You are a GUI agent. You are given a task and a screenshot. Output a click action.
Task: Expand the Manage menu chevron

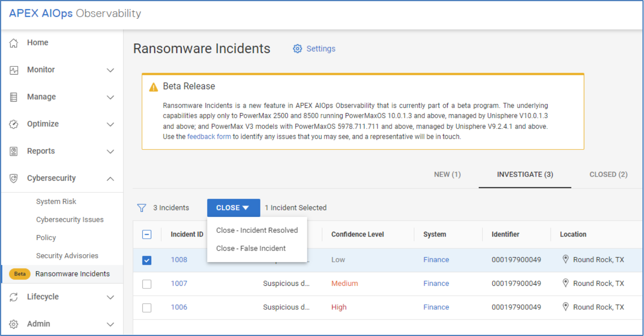[x=110, y=97]
